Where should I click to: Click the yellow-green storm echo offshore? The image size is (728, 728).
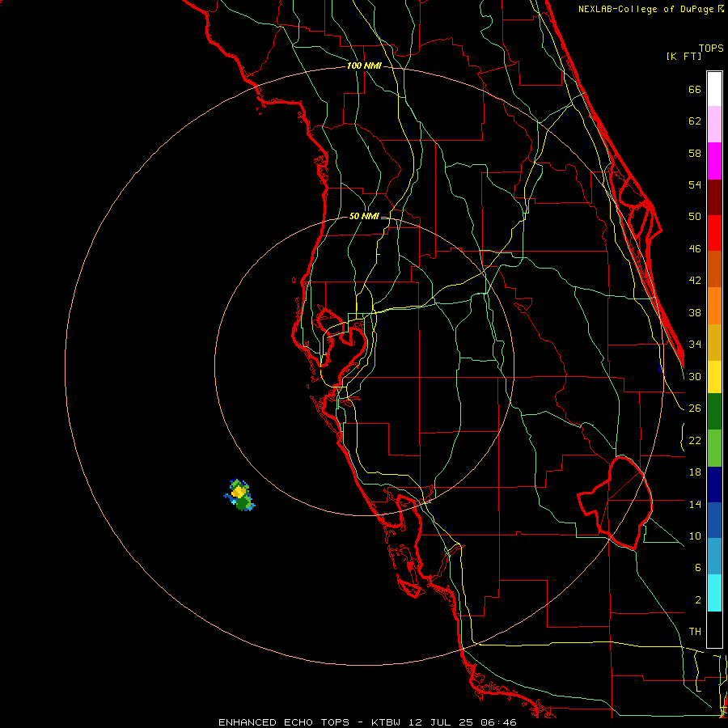click(x=239, y=495)
